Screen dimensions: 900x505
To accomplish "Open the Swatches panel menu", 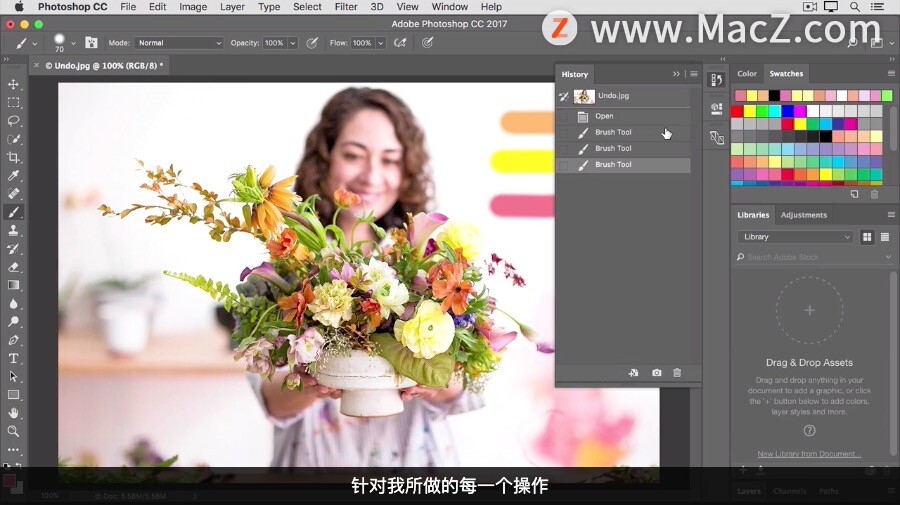I will pyautogui.click(x=891, y=73).
